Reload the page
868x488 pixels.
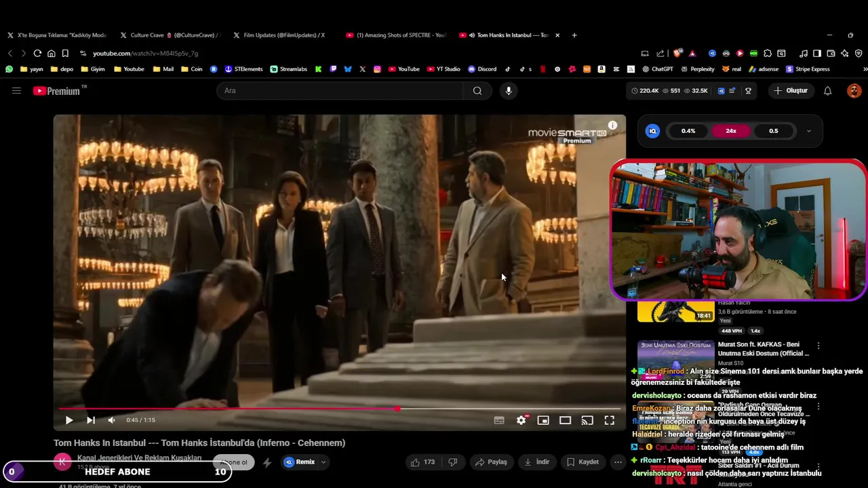[x=37, y=53]
